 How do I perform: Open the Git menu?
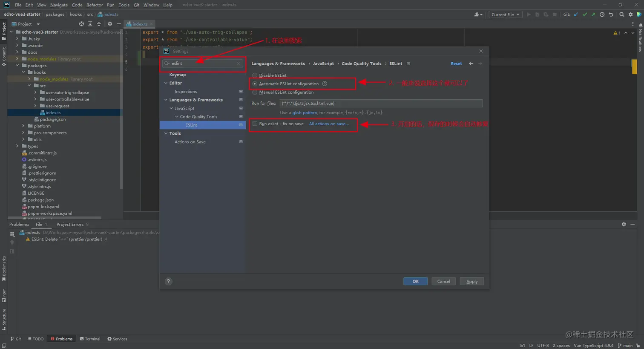tap(136, 5)
